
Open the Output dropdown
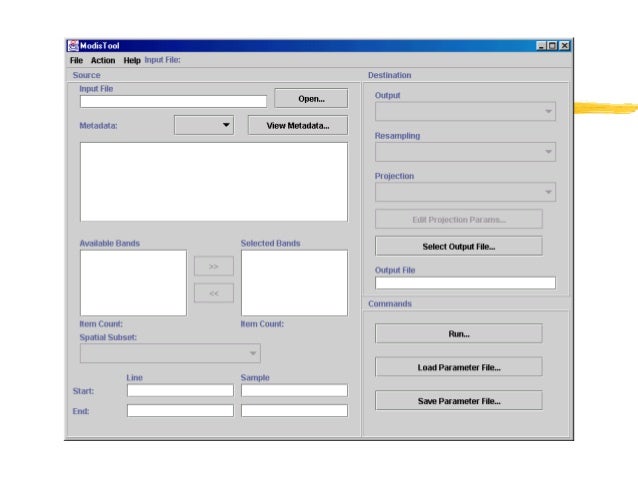465,111
